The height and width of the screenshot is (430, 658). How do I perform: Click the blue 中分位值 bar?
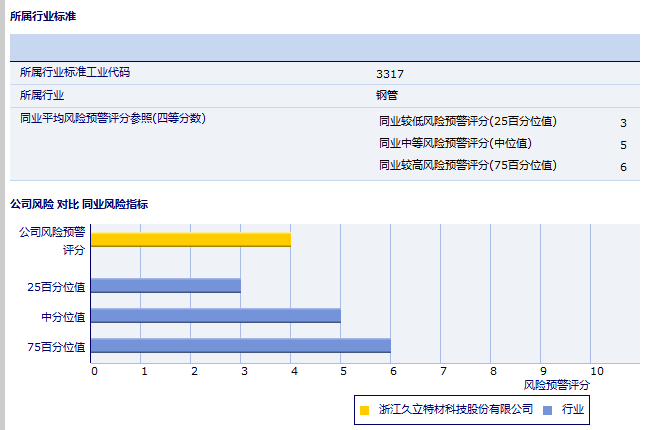click(x=215, y=316)
